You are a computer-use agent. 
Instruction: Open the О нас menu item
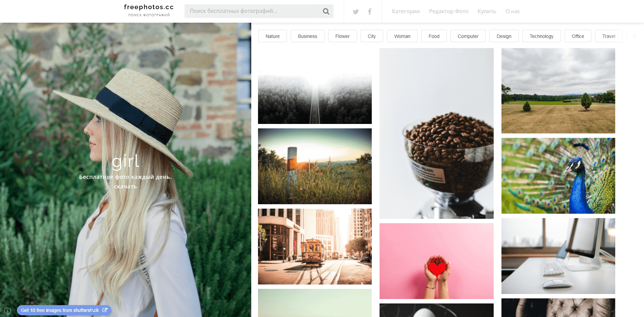point(513,11)
